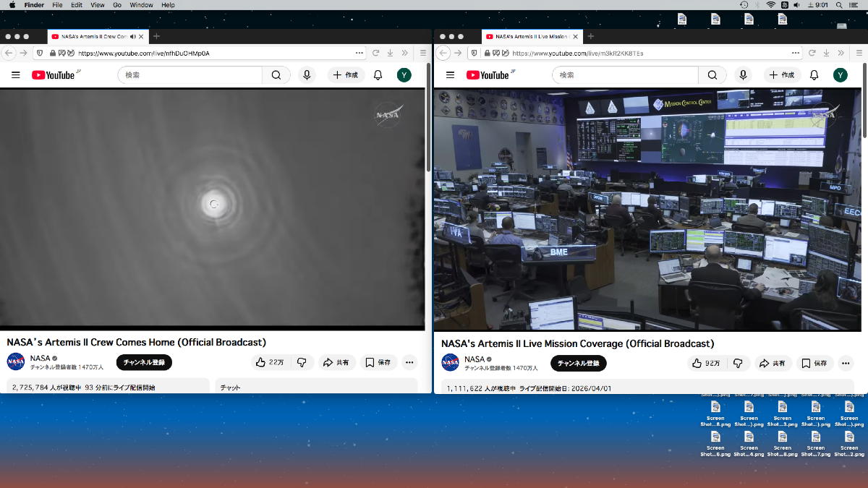Dislike the Live Mission Coverage video
Screen dimensions: 868x488
pos(738,363)
